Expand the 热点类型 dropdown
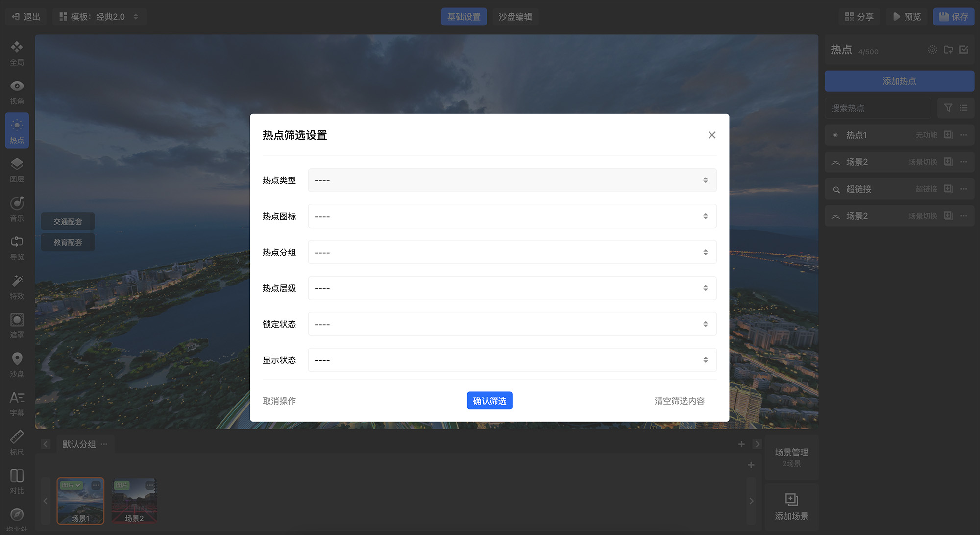This screenshot has width=980, height=535. (512, 180)
